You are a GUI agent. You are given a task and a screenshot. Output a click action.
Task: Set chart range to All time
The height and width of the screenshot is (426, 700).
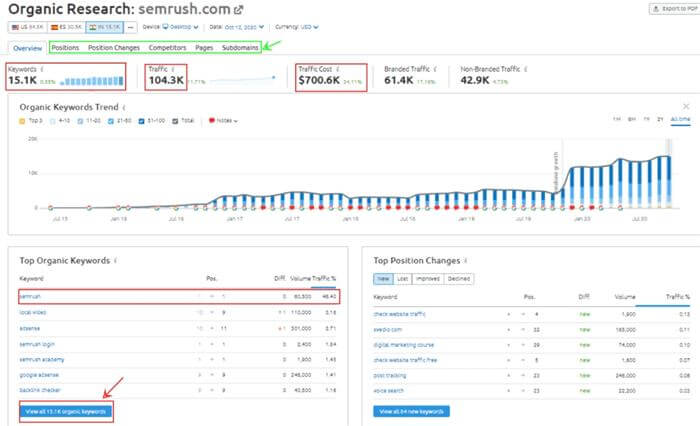pyautogui.click(x=680, y=119)
